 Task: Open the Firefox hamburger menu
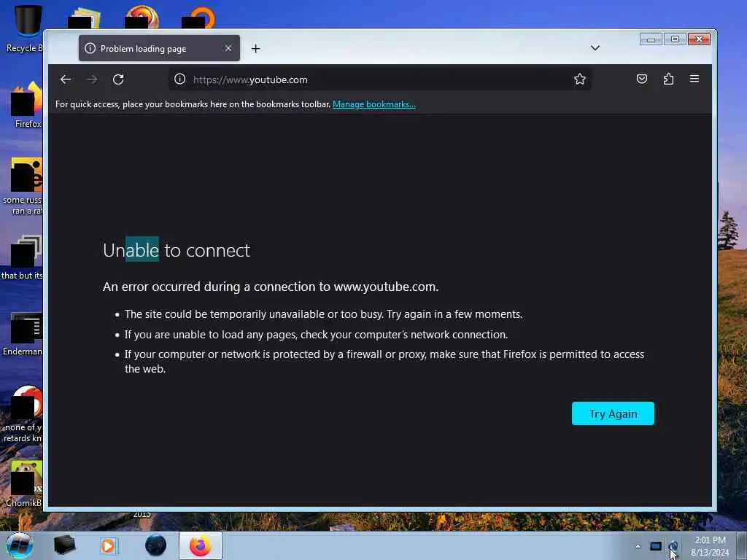click(694, 79)
